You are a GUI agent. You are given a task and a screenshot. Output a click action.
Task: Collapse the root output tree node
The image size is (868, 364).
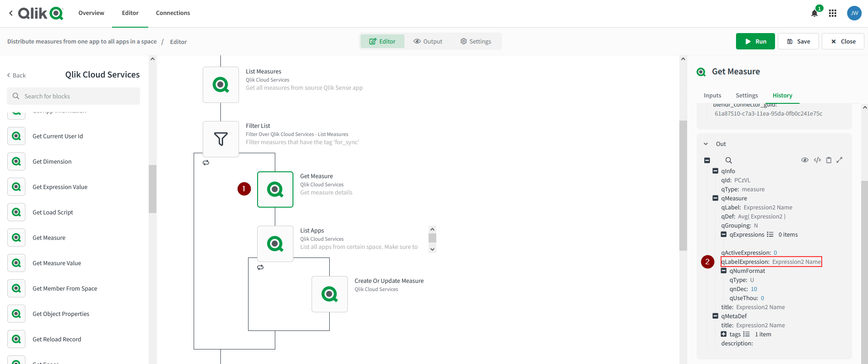click(707, 160)
